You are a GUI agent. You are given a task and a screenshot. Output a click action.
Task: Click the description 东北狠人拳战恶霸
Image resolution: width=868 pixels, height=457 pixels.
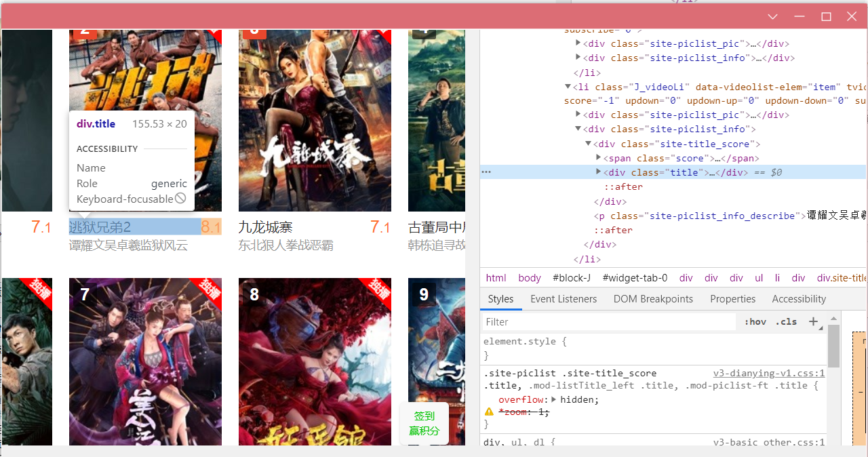tap(285, 245)
